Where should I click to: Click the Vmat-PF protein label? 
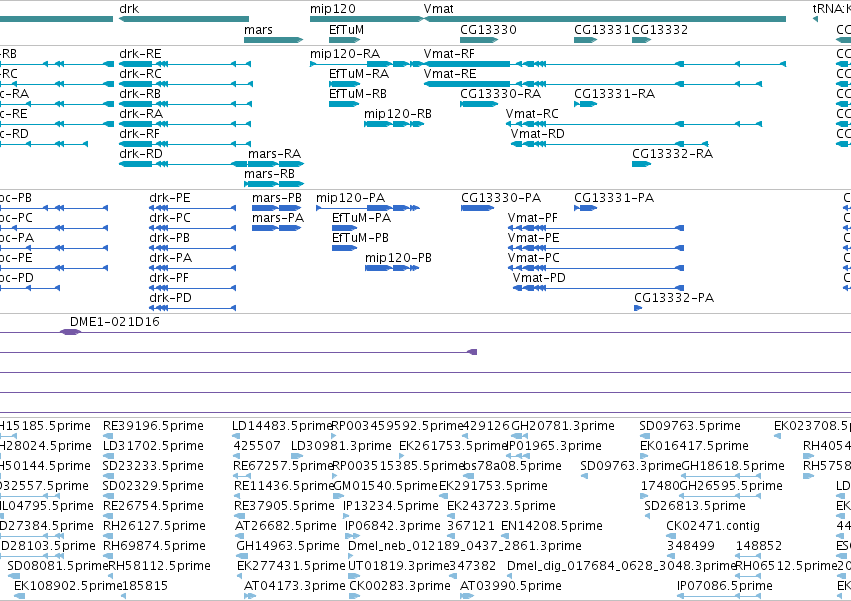(x=532, y=218)
